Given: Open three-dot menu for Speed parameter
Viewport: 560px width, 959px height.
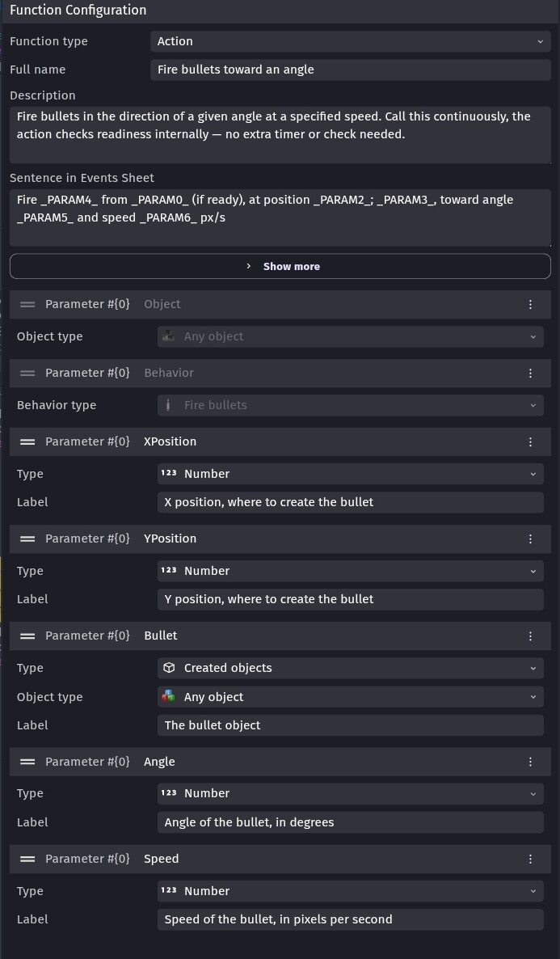Looking at the screenshot, I should [x=530, y=859].
